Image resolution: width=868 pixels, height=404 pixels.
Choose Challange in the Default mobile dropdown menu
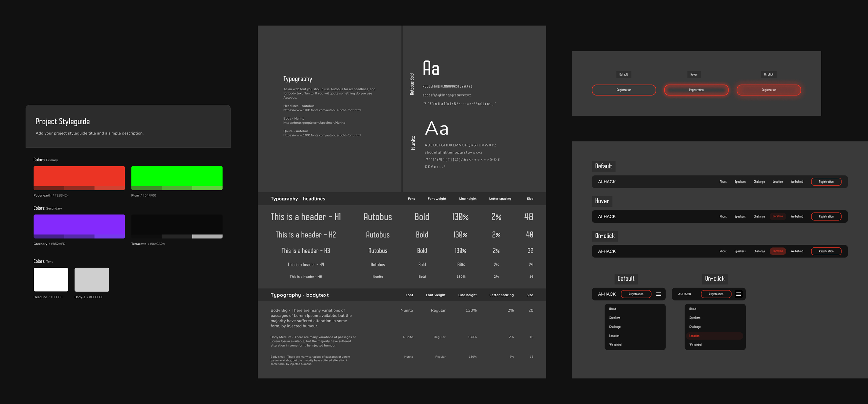pos(615,327)
